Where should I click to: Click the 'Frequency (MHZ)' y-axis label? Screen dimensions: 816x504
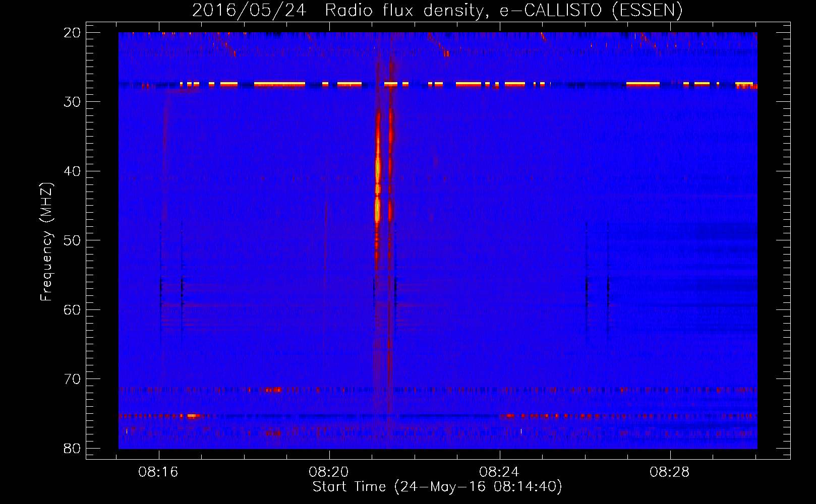point(46,241)
